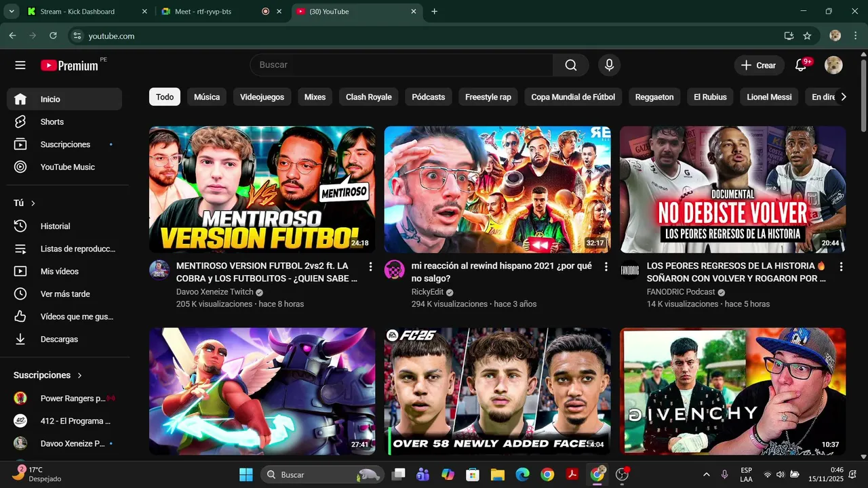
Task: Open options for rewind hispano 2021 video
Action: pos(606,267)
